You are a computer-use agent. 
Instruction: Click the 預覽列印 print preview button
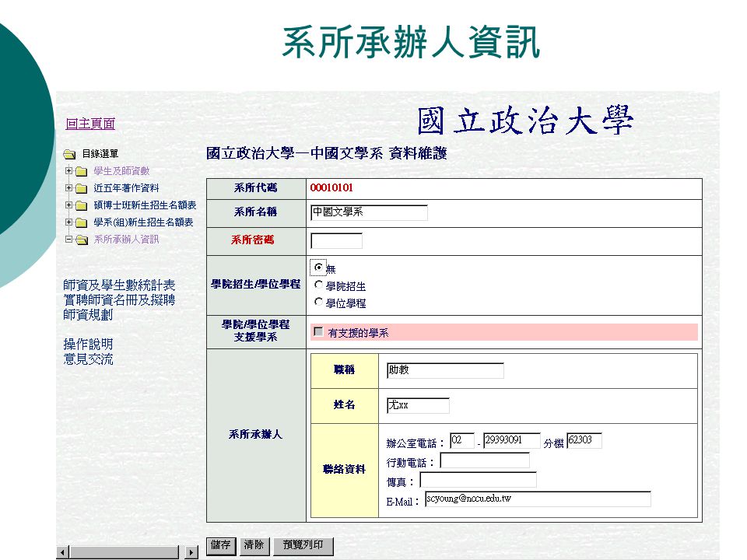click(303, 546)
